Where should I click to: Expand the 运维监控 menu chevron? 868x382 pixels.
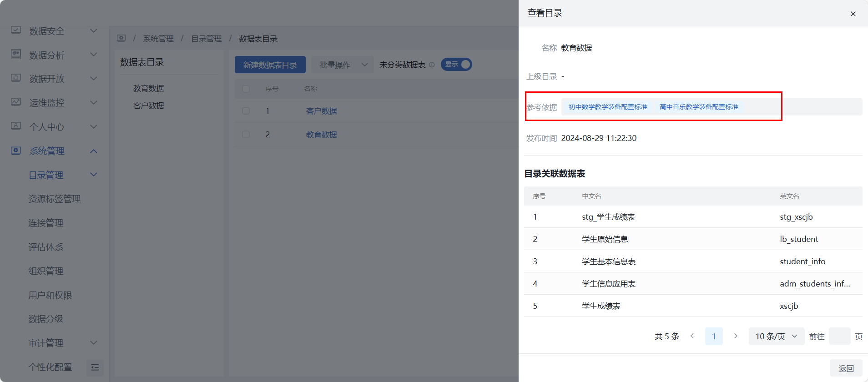tap(94, 103)
